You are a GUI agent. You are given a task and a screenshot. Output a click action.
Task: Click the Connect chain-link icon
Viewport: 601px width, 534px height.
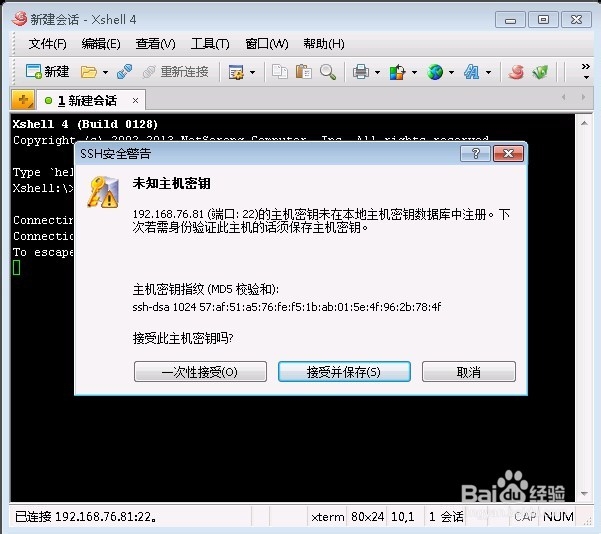click(x=125, y=72)
